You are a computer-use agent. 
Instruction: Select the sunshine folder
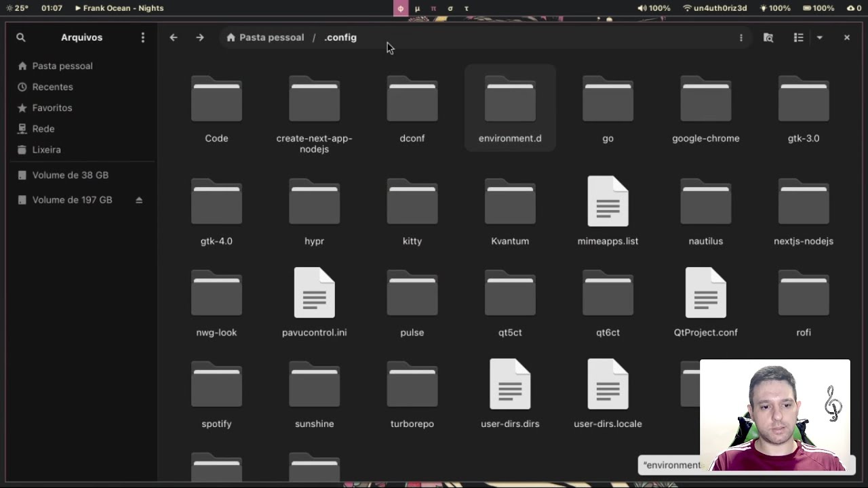314,394
